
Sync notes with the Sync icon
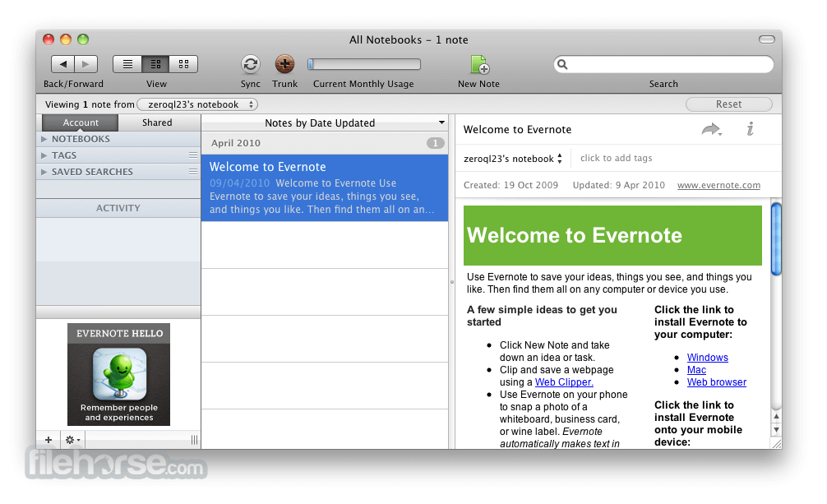[251, 64]
